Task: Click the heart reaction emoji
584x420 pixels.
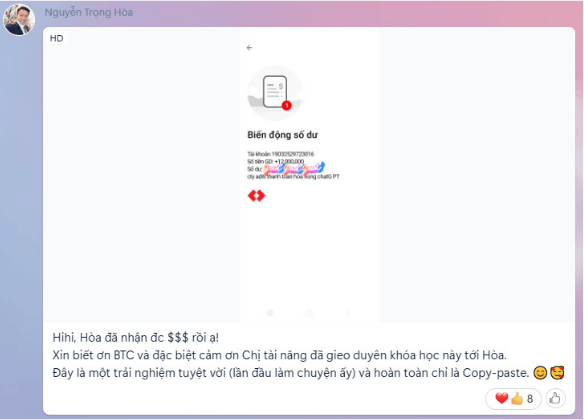Action: [x=501, y=398]
